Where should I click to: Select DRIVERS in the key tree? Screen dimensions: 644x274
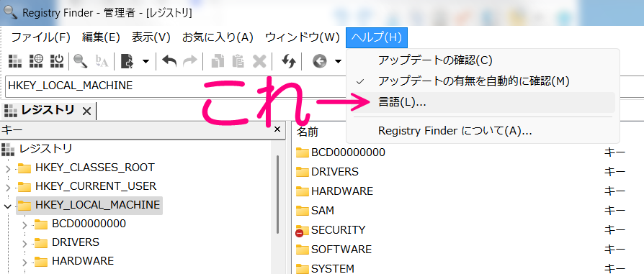pyautogui.click(x=76, y=242)
